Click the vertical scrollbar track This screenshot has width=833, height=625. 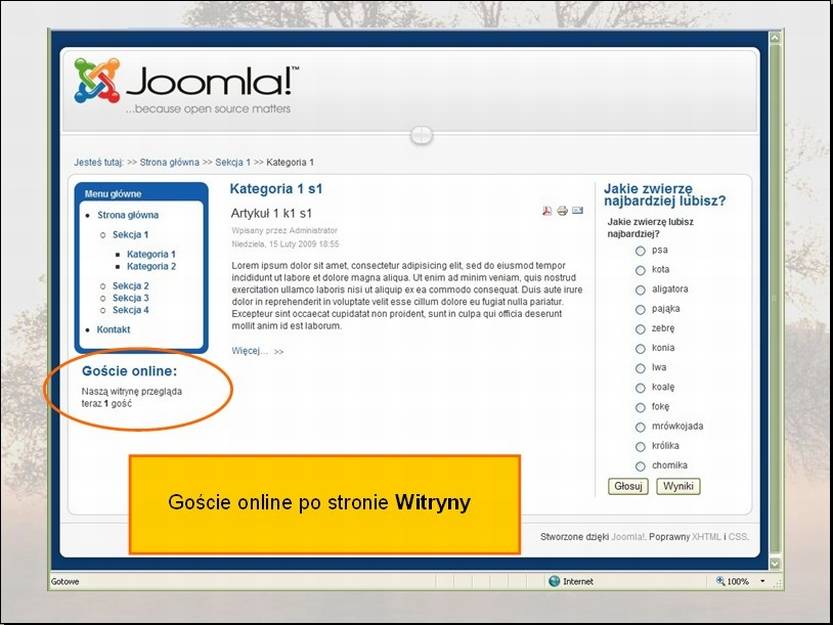pos(775,300)
